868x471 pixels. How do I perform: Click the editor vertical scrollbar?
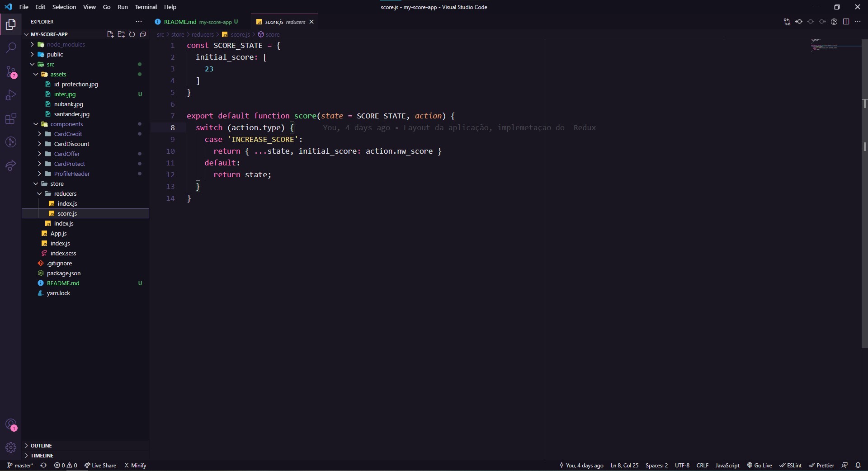(865, 194)
